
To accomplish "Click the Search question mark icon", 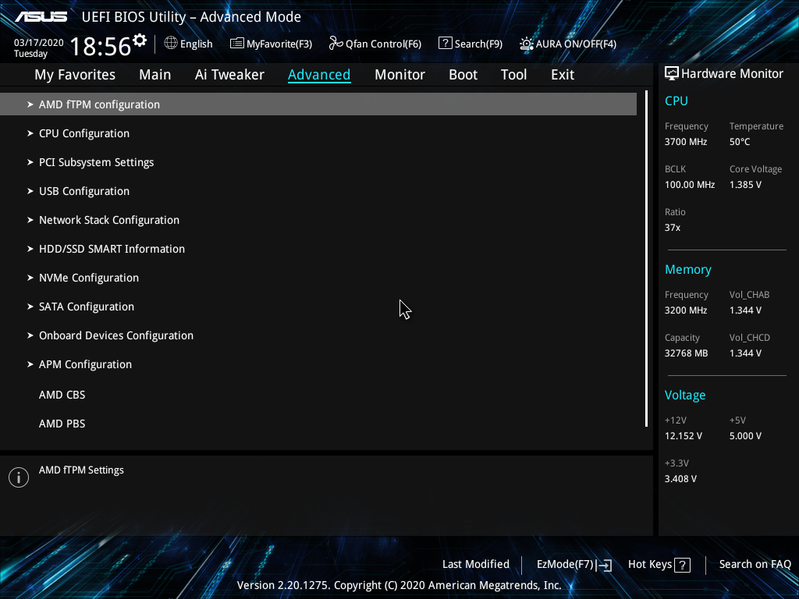I will click(445, 43).
